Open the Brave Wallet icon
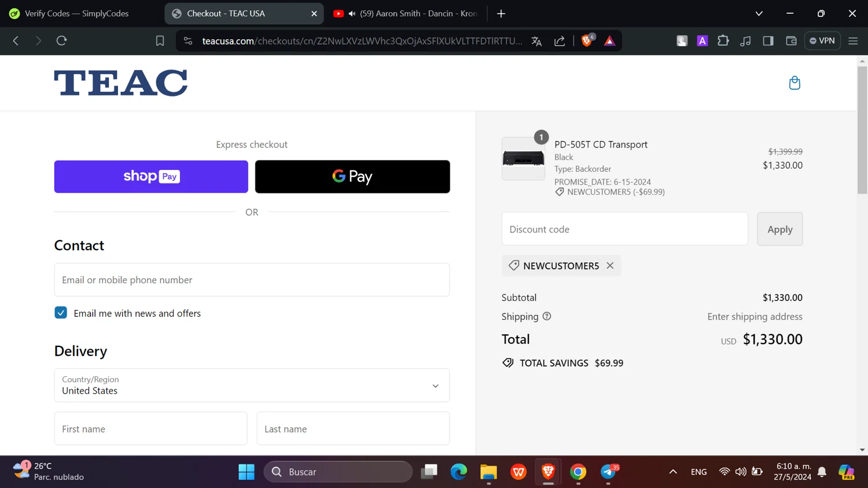The image size is (868, 488). click(x=791, y=40)
